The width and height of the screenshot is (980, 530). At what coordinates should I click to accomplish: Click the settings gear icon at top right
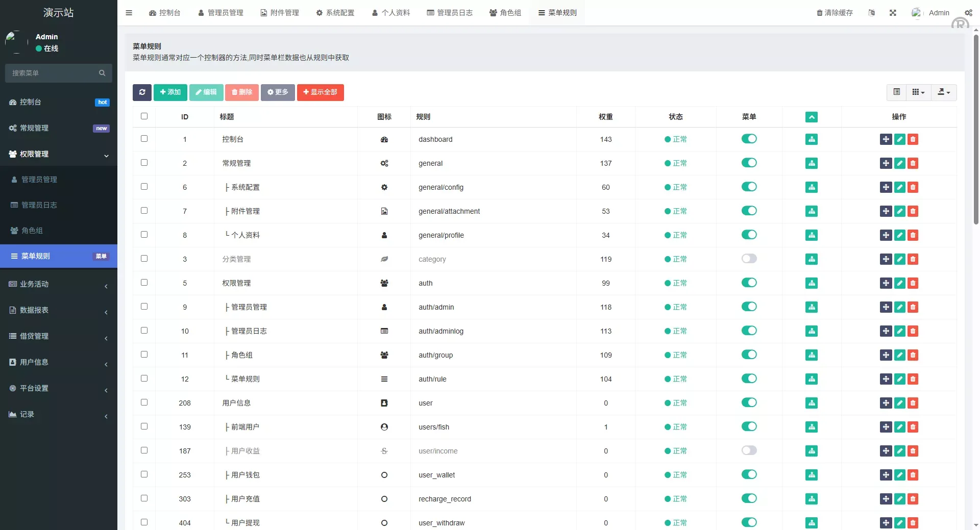point(968,13)
